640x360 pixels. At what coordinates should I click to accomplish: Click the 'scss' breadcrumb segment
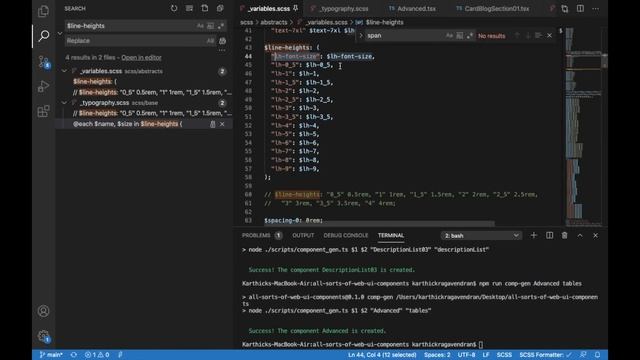[x=246, y=22]
